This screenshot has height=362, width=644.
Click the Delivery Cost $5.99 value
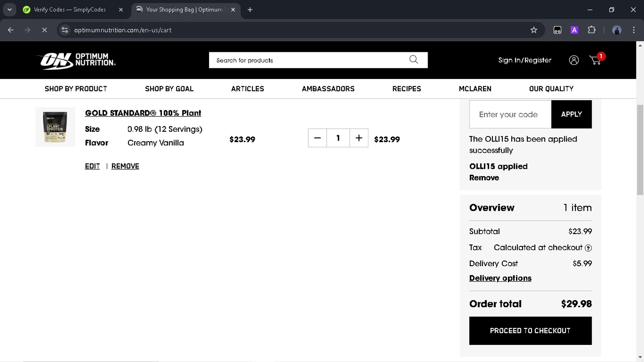pyautogui.click(x=582, y=264)
